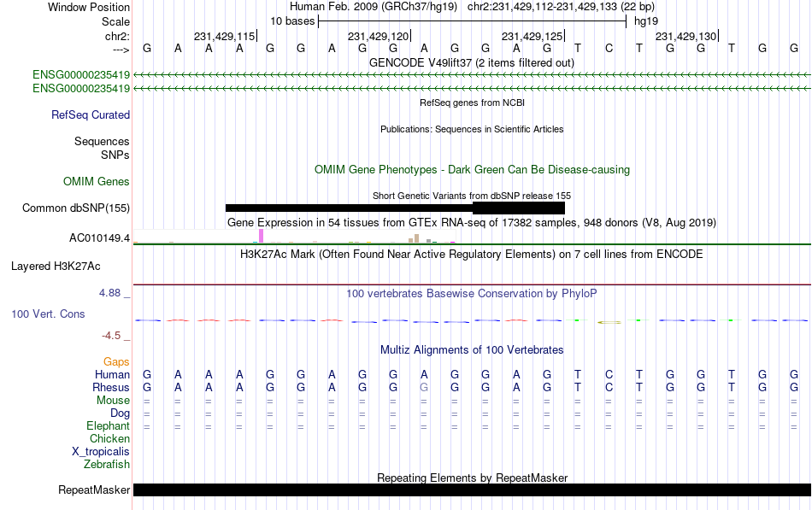The width and height of the screenshot is (812, 510).
Task: Select the RefSeq Curated track label
Action: (91, 115)
